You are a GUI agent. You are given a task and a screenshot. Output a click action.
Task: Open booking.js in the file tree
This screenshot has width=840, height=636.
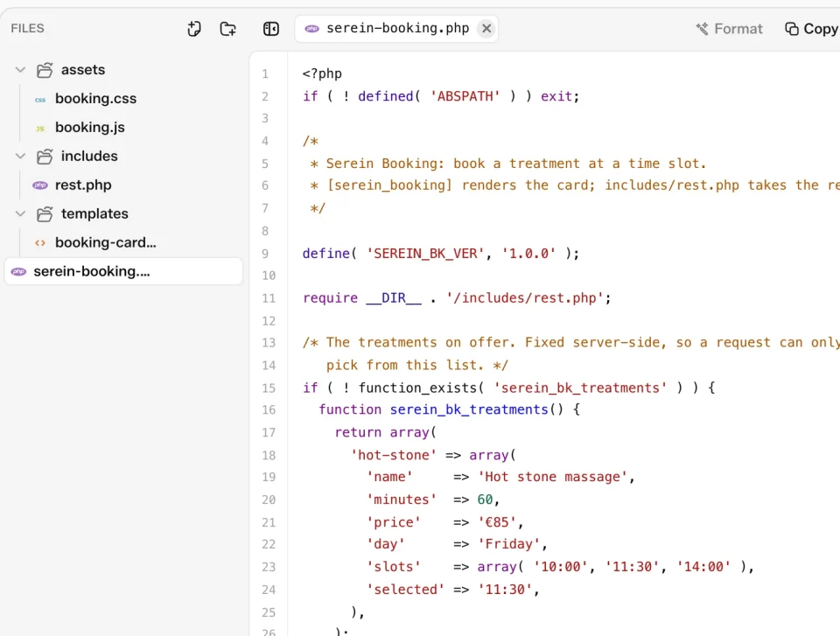pyautogui.click(x=89, y=128)
